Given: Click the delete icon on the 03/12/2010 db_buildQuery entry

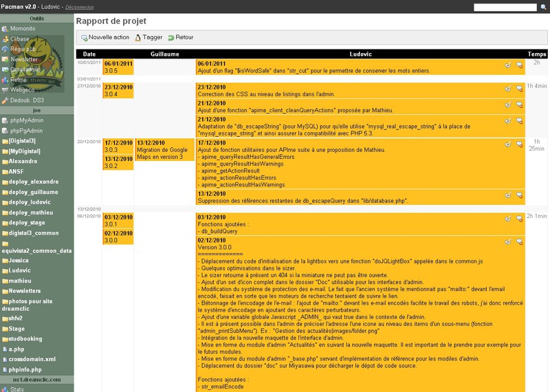Looking at the screenshot, I should pyautogui.click(x=520, y=219).
